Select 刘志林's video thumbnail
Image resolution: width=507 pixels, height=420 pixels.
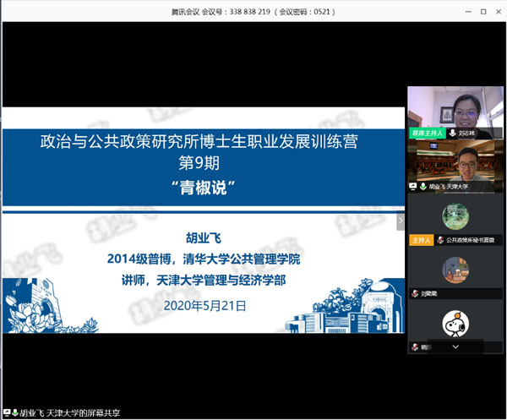[x=455, y=110]
